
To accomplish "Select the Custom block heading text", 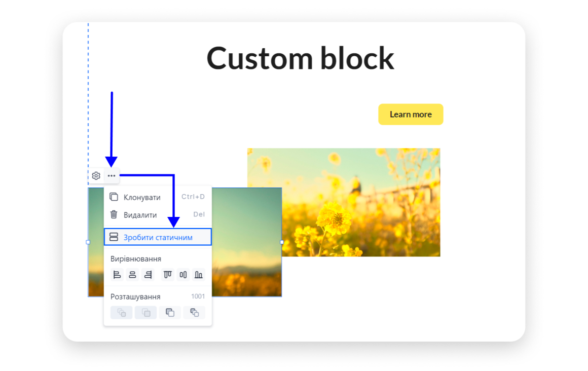I will coord(300,58).
